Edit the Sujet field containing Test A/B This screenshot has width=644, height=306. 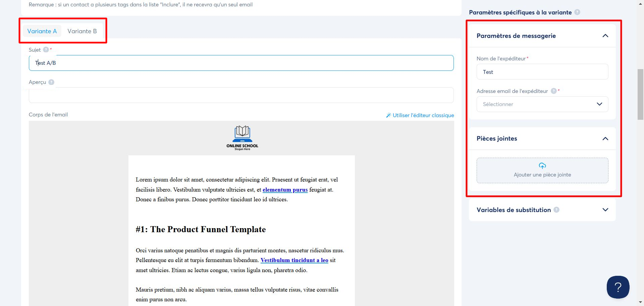[x=241, y=63]
